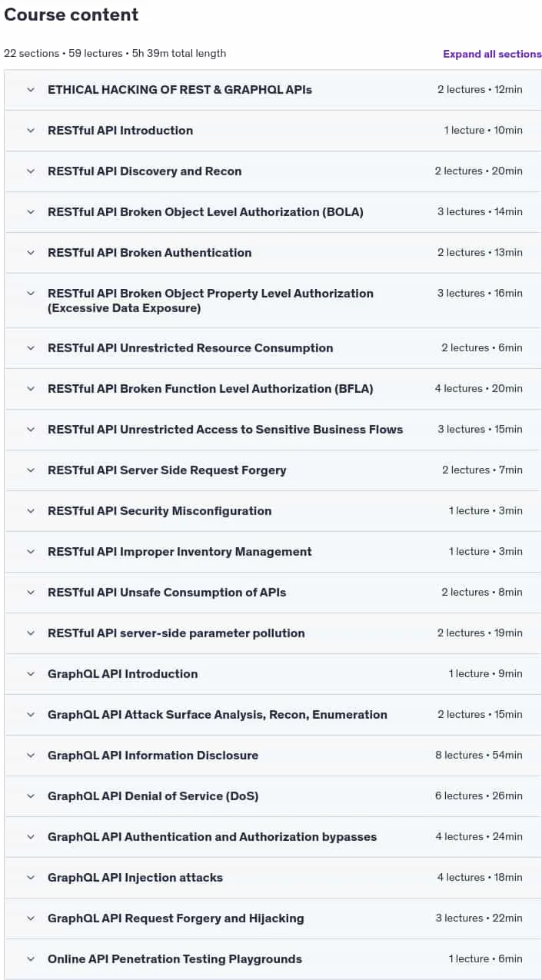Open RESTful API Unrestricted Resource Consumption section

click(x=273, y=348)
